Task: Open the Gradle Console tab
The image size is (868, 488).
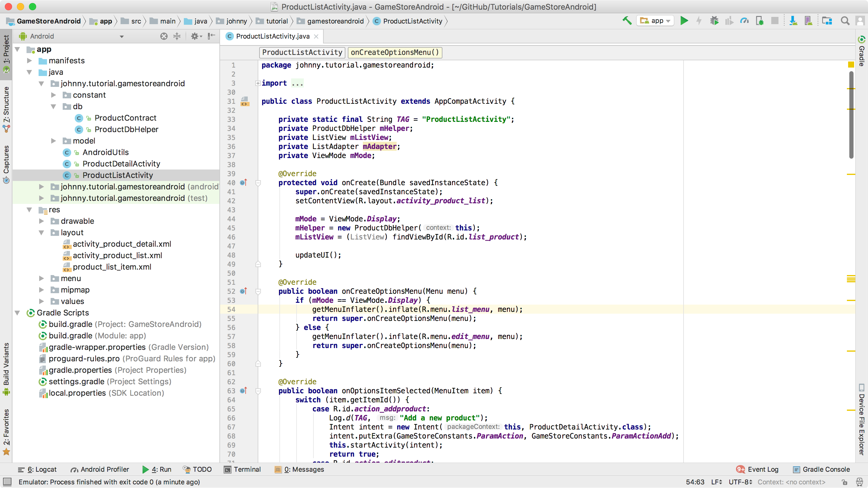Action: point(822,470)
